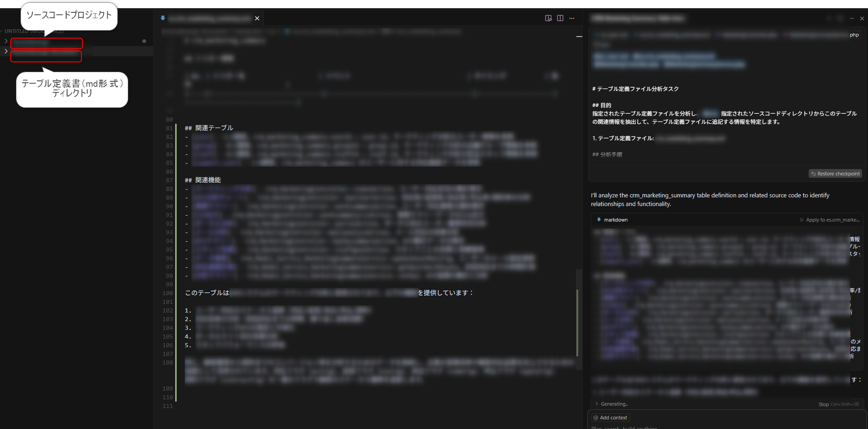Screen dimensions: 868x429
Task: Click the line starting 'このテーブルは'
Action: 329,293
